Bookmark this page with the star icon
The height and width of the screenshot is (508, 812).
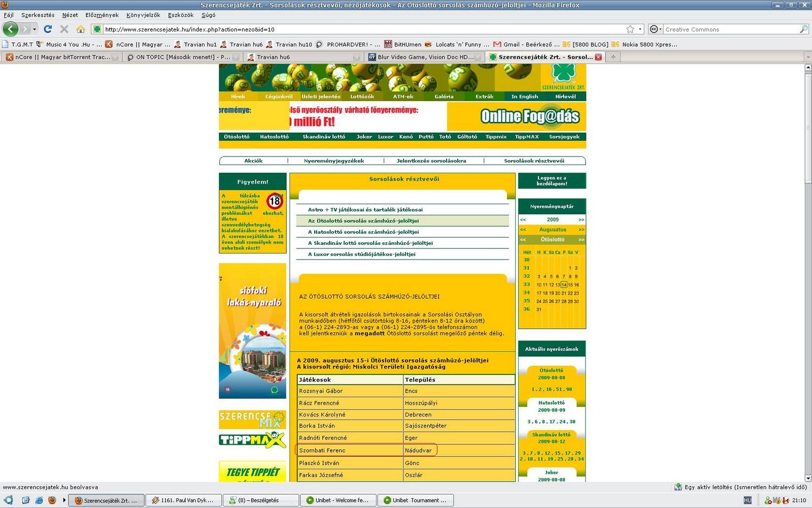[630, 29]
